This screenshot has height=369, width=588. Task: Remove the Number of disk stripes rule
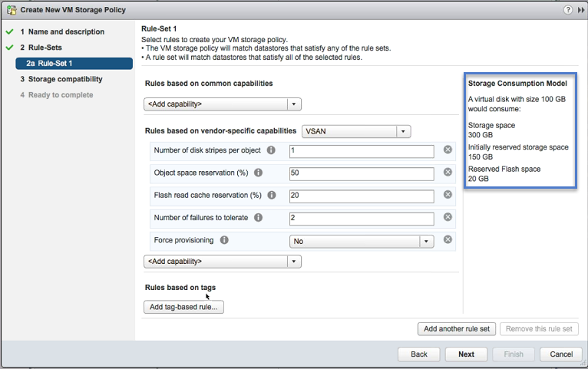(448, 150)
